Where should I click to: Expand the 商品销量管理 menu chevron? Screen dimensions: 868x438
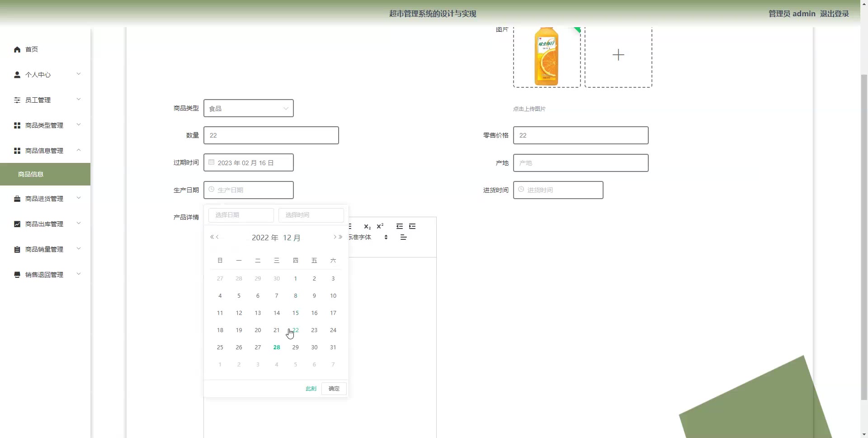(79, 249)
